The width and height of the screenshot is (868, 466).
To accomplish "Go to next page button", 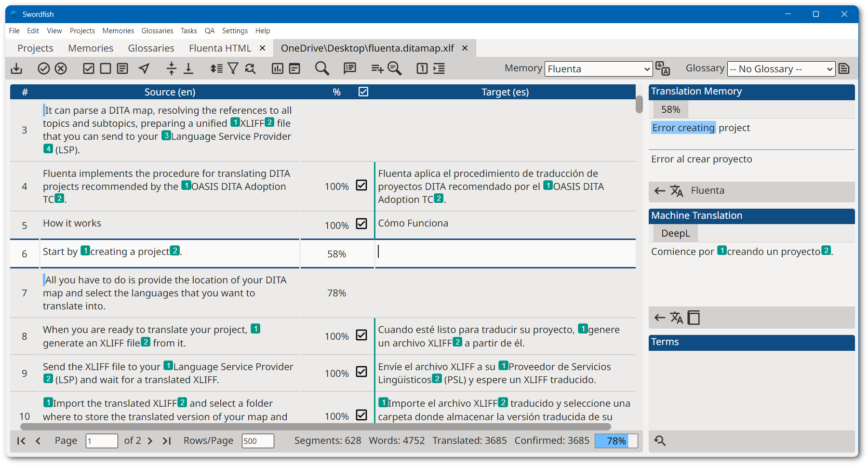I will [x=150, y=440].
